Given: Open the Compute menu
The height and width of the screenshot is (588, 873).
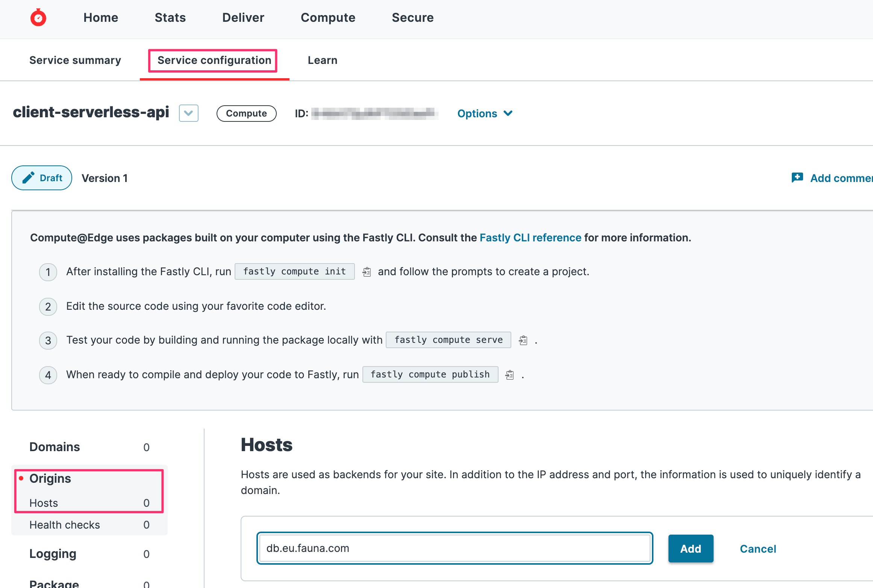Looking at the screenshot, I should click(x=328, y=18).
